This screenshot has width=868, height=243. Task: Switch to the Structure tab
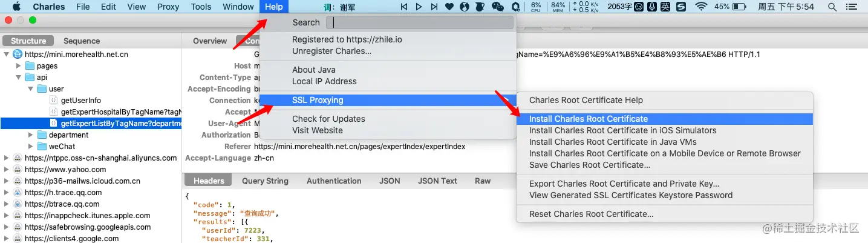[28, 41]
